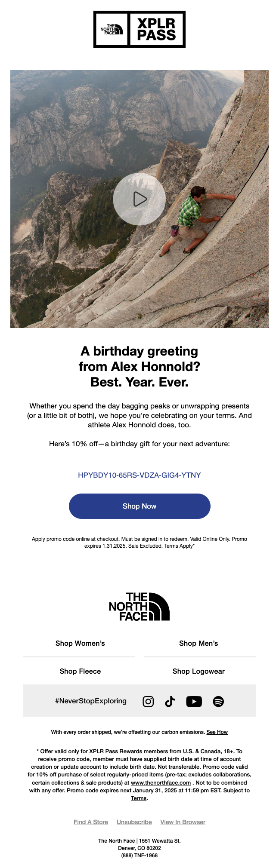Click the Unsubscribe link
Image resolution: width=279 pixels, height=868 pixels.
(x=134, y=822)
